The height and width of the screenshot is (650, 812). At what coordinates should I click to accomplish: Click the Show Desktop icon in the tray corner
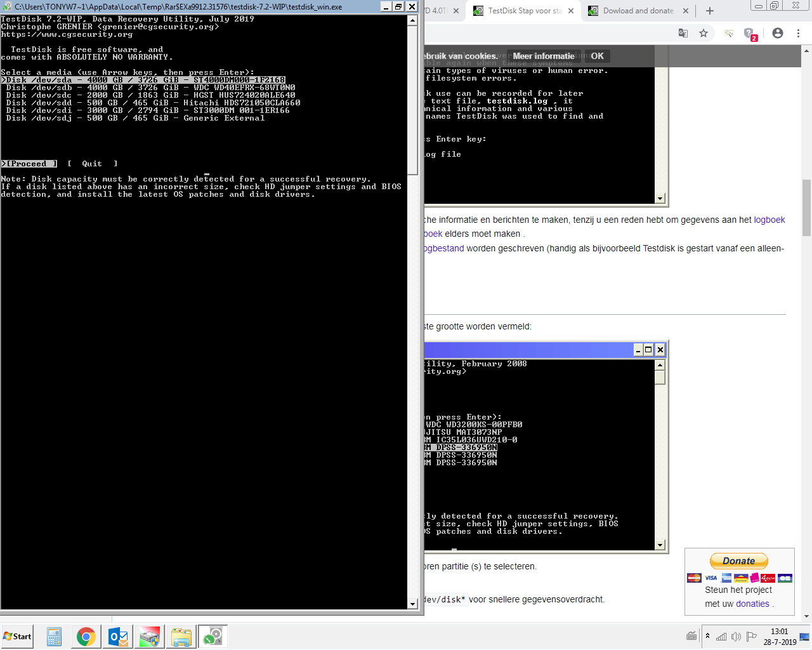(x=804, y=637)
